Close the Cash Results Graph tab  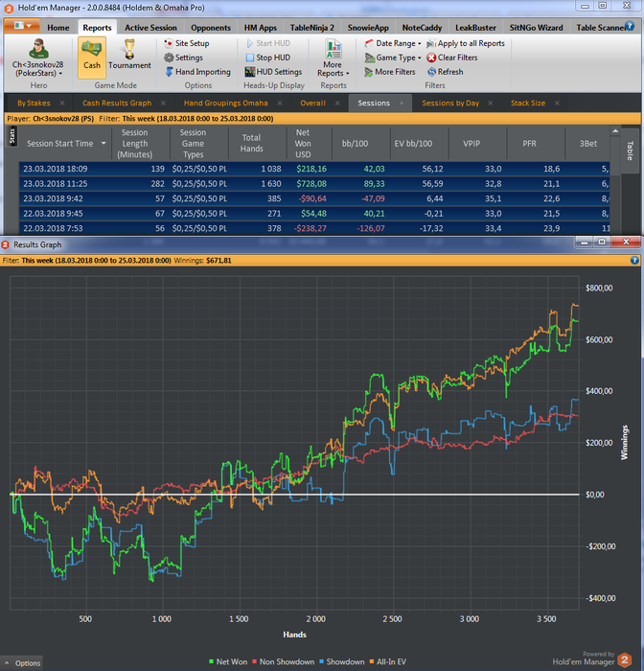coord(163,104)
